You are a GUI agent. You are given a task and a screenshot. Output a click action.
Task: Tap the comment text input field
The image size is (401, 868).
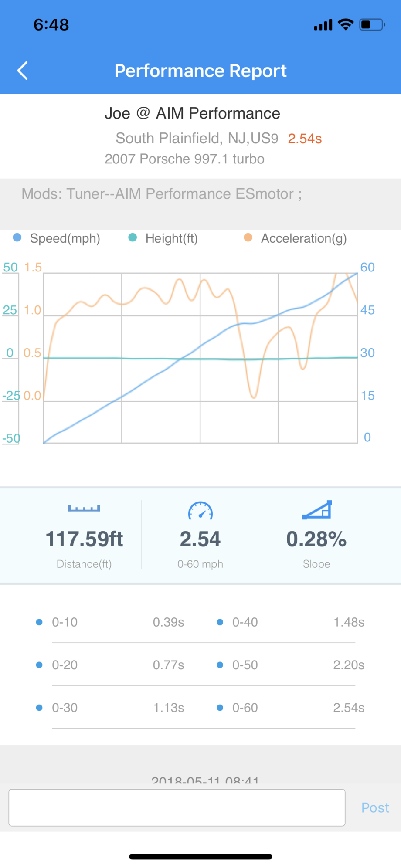pyautogui.click(x=177, y=807)
